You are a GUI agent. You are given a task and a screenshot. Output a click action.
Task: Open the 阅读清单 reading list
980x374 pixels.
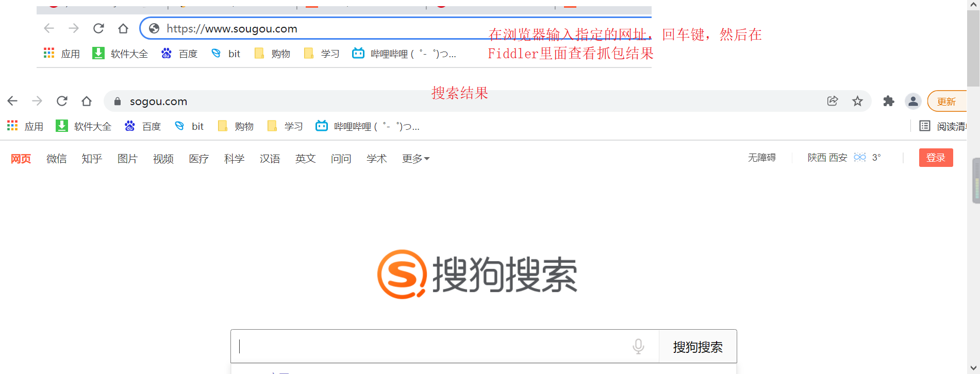point(942,126)
